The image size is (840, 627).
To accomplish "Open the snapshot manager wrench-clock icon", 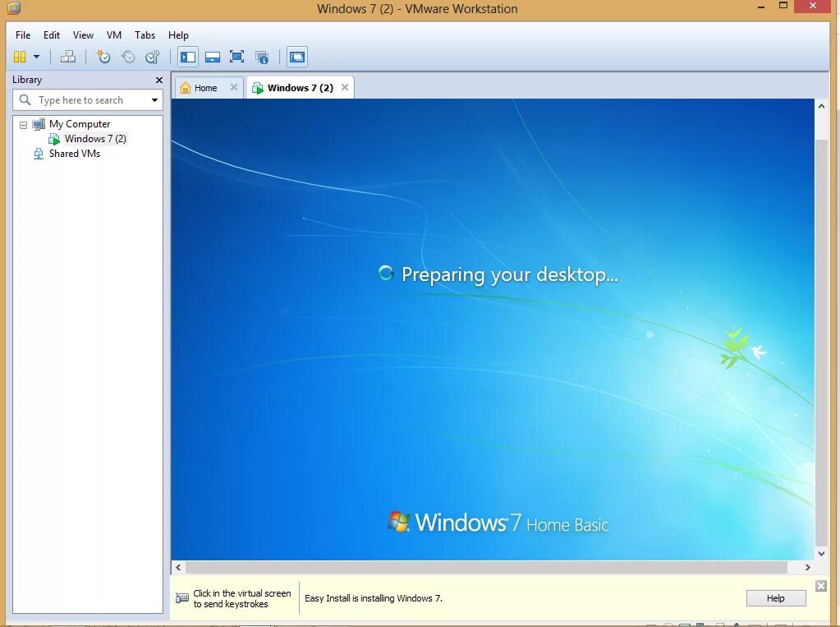I will click(153, 57).
